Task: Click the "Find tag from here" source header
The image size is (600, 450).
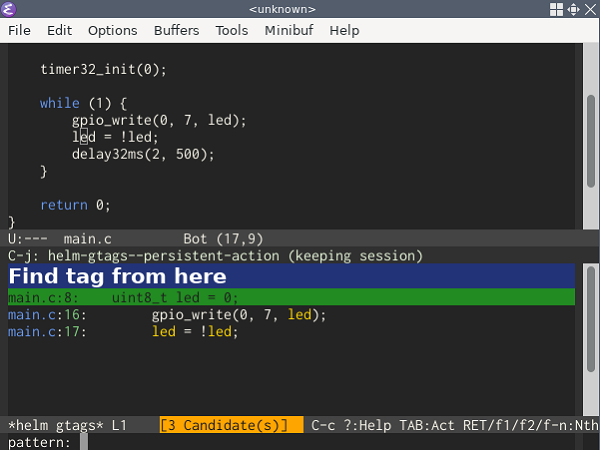Action: point(118,277)
